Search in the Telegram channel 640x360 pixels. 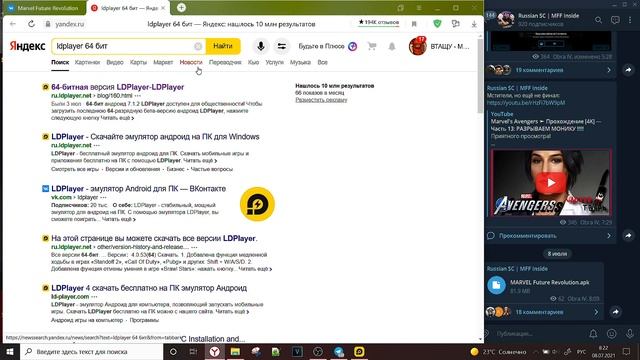[x=598, y=20]
